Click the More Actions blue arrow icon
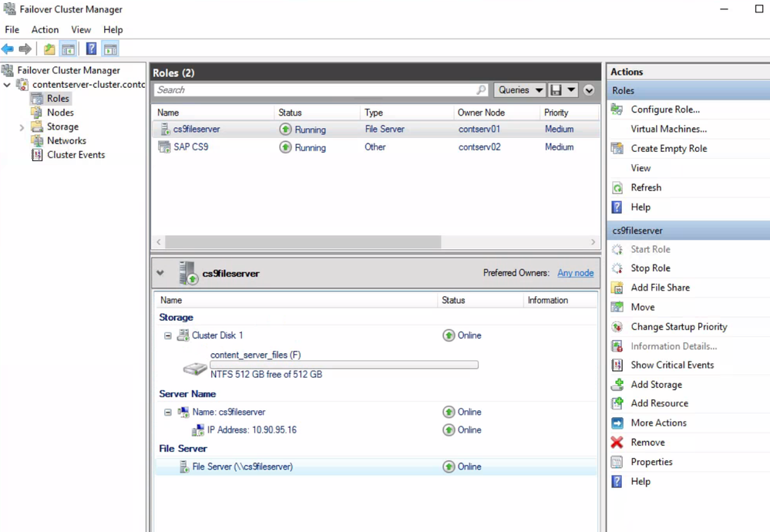Viewport: 770px width, 532px height. [x=617, y=423]
